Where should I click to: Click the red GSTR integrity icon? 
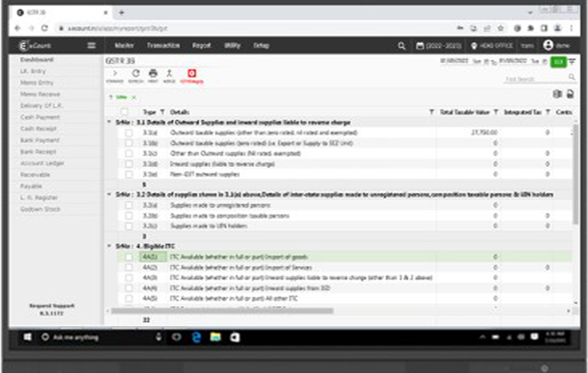pyautogui.click(x=191, y=75)
